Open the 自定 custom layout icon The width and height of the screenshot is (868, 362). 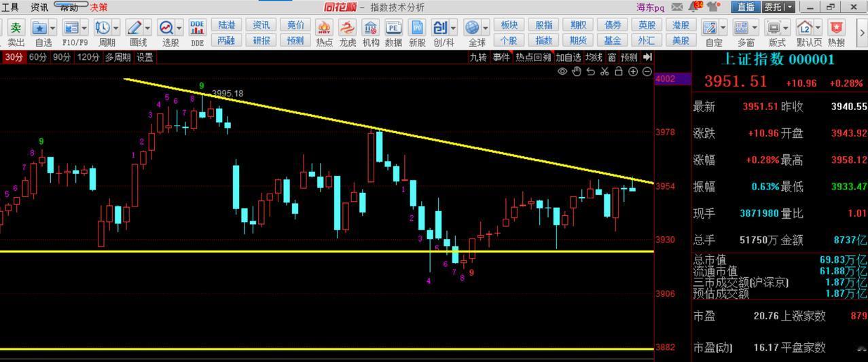(x=709, y=28)
